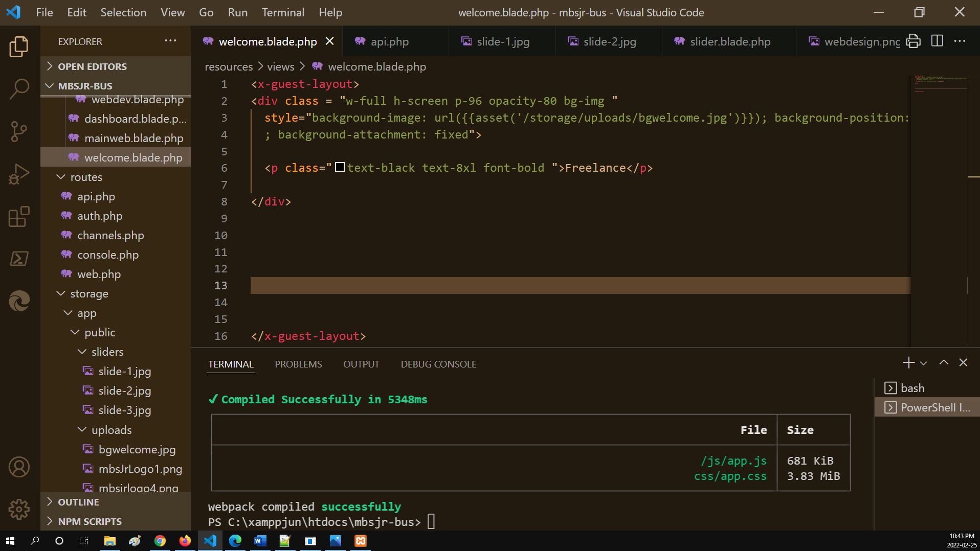Open the Search view in activity bar
This screenshot has height=551, width=980.
(19, 89)
